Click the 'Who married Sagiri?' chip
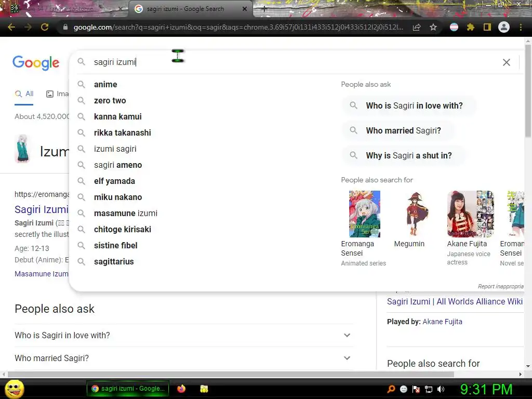This screenshot has width=532, height=399. tap(397, 130)
